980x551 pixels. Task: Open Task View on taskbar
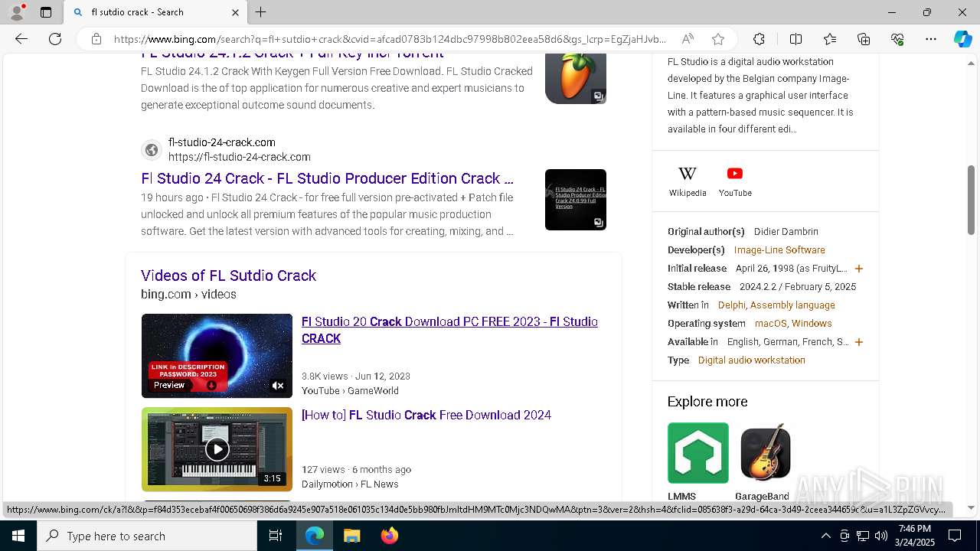click(x=276, y=536)
